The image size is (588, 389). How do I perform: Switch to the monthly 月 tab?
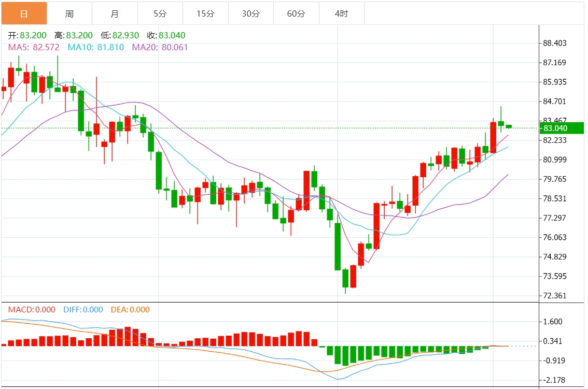pos(115,13)
